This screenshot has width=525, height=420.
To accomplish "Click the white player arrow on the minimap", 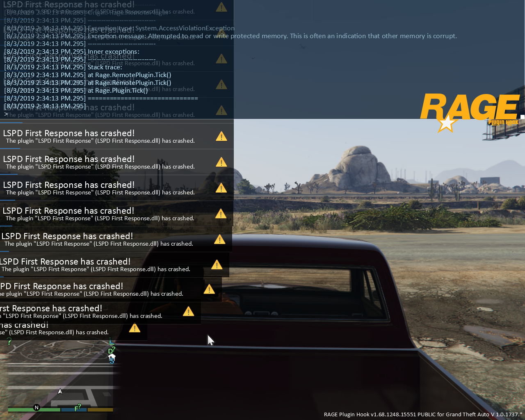I will point(60,391).
